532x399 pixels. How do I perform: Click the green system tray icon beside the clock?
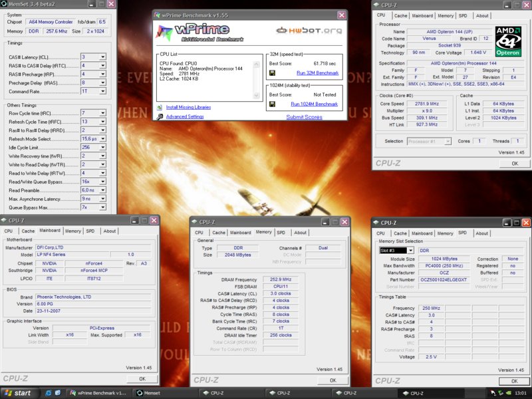(x=509, y=393)
